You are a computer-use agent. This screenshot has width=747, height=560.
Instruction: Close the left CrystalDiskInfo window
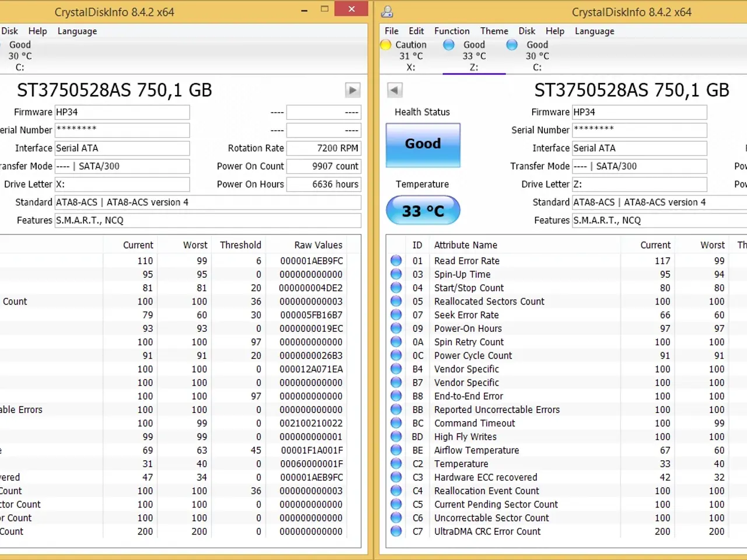coord(351,9)
